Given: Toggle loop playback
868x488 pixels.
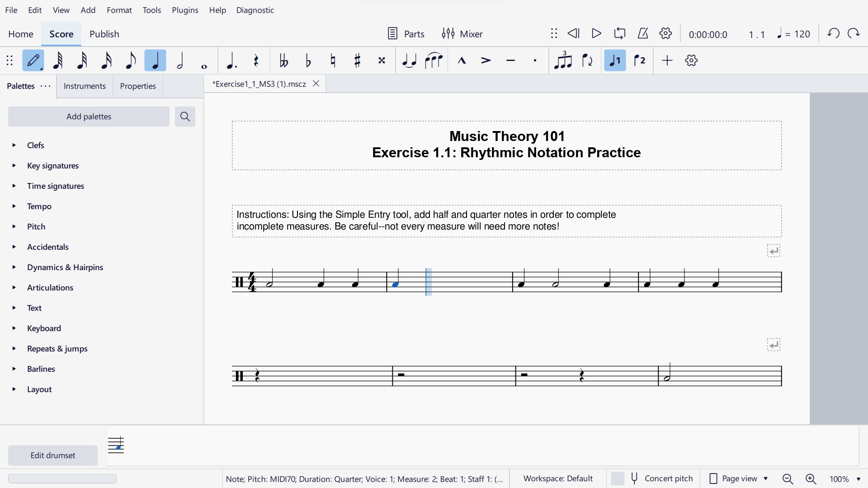Looking at the screenshot, I should (620, 33).
